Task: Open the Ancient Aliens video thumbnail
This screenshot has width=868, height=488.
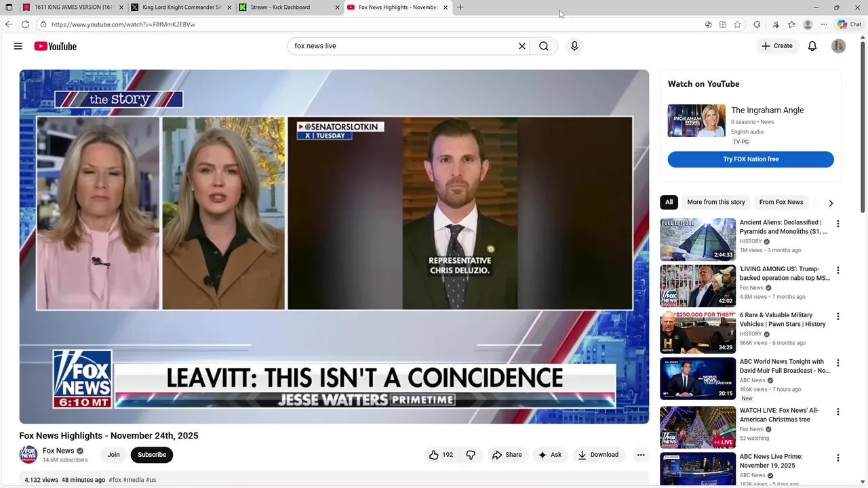Action: 698,239
